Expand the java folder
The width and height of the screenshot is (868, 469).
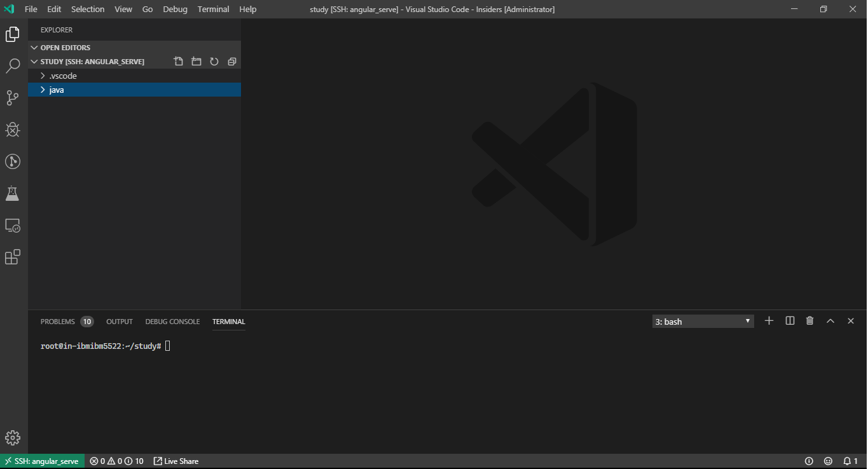134,90
